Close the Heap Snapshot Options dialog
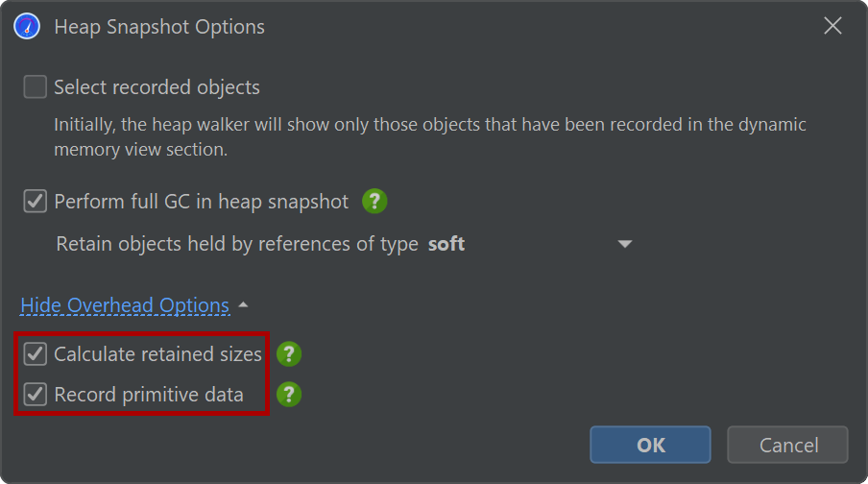This screenshot has height=484, width=868. click(x=832, y=27)
